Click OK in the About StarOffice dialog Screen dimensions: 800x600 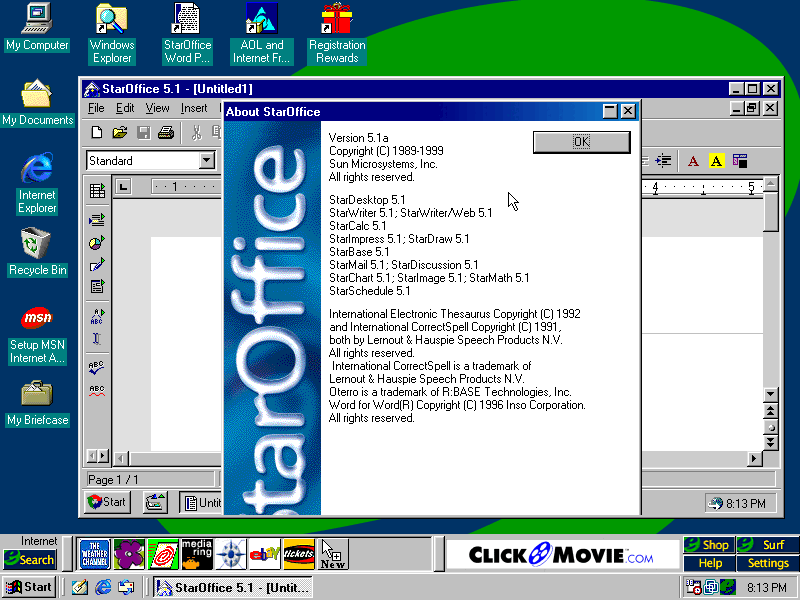click(581, 142)
